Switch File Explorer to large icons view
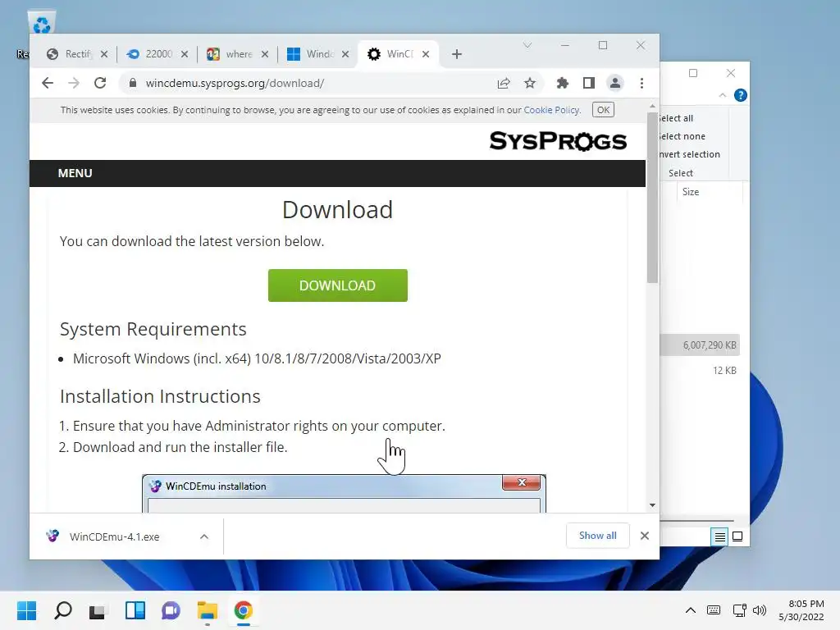This screenshot has height=630, width=840. click(x=737, y=536)
